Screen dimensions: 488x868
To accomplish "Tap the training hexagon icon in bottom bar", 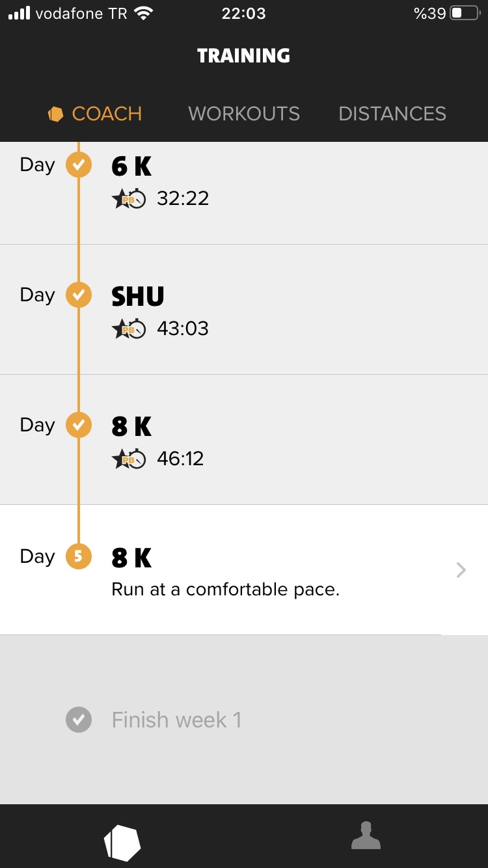I will 122,842.
